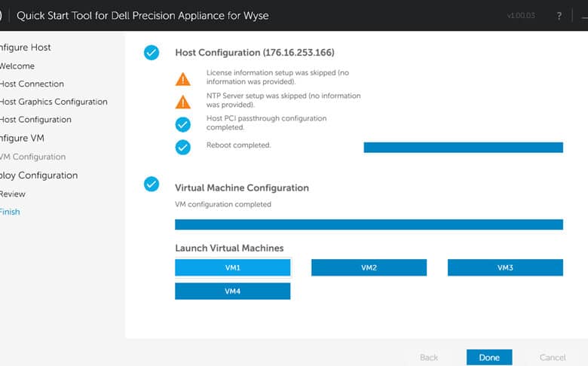
Task: Click the disabled Back button
Action: click(x=429, y=358)
